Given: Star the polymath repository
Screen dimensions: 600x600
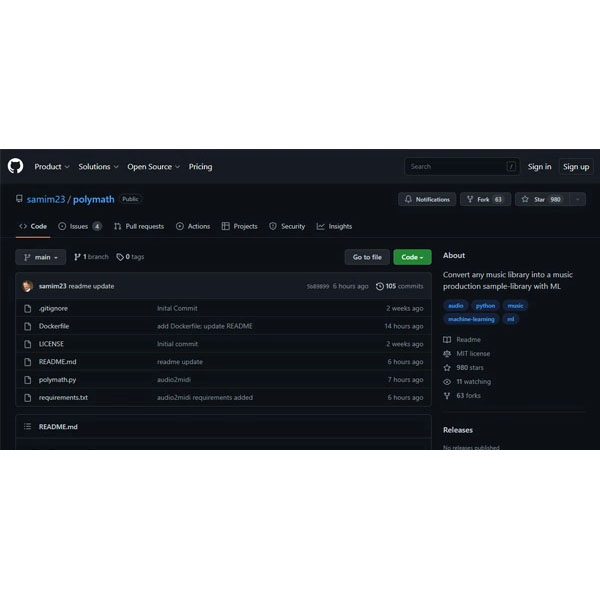Looking at the screenshot, I should pyautogui.click(x=540, y=199).
